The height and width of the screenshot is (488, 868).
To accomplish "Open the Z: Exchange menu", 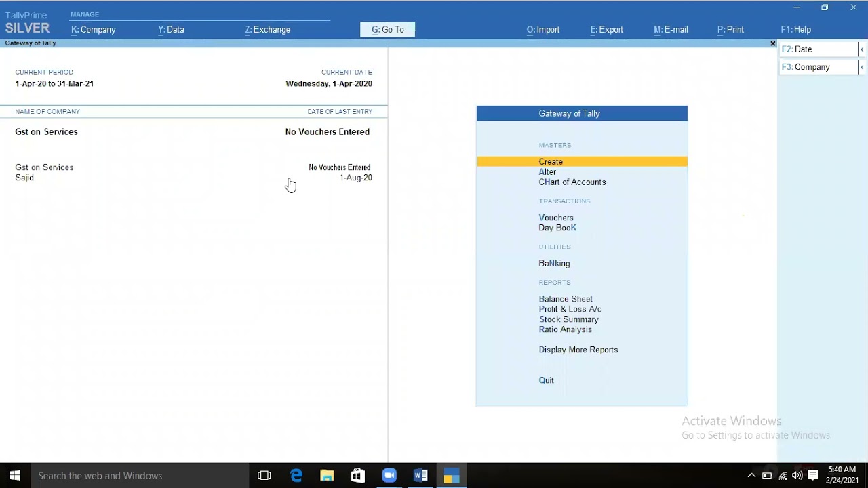I will (x=267, y=30).
